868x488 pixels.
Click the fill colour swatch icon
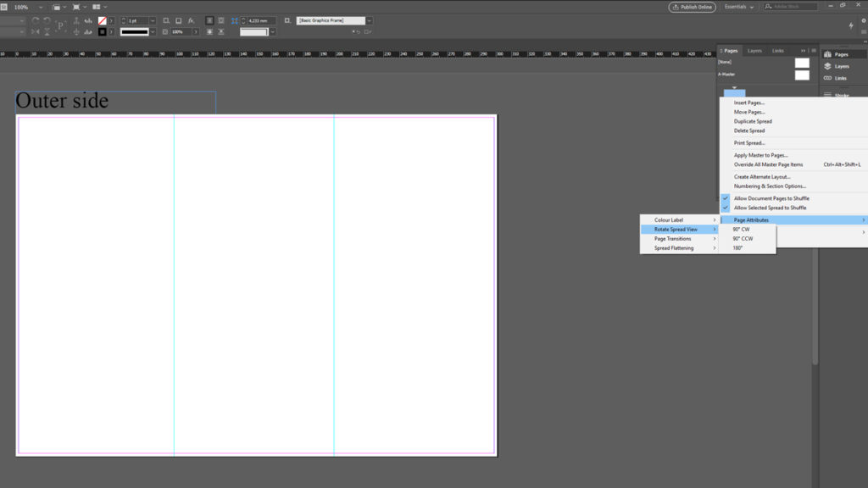[102, 20]
